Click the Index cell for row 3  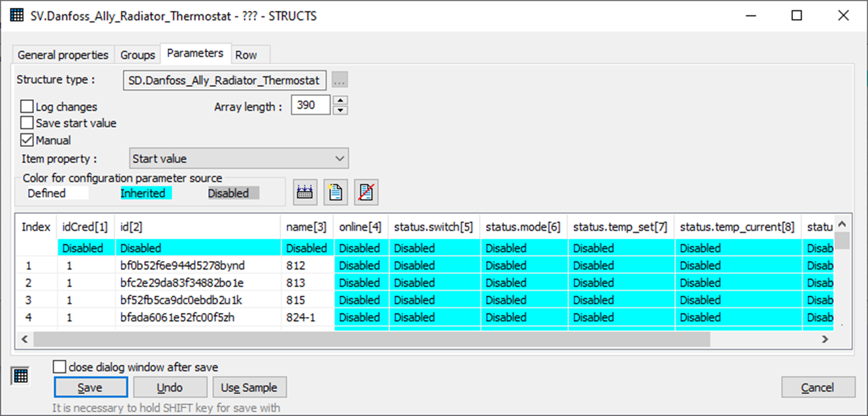tap(37, 300)
